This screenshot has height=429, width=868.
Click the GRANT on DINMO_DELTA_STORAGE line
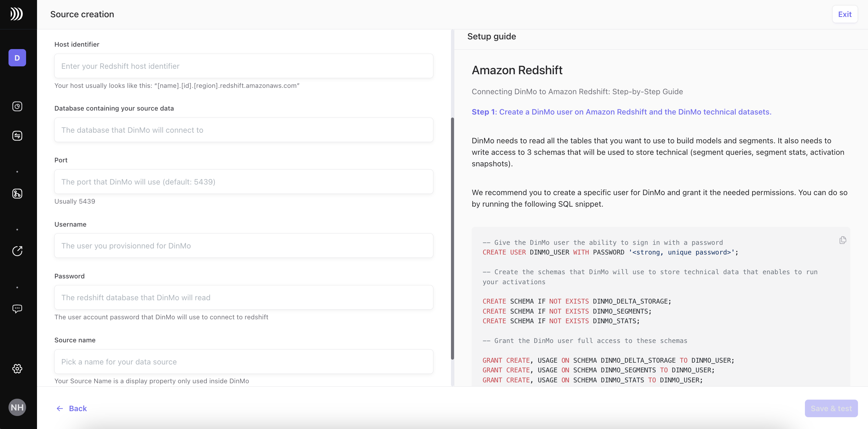(608, 361)
